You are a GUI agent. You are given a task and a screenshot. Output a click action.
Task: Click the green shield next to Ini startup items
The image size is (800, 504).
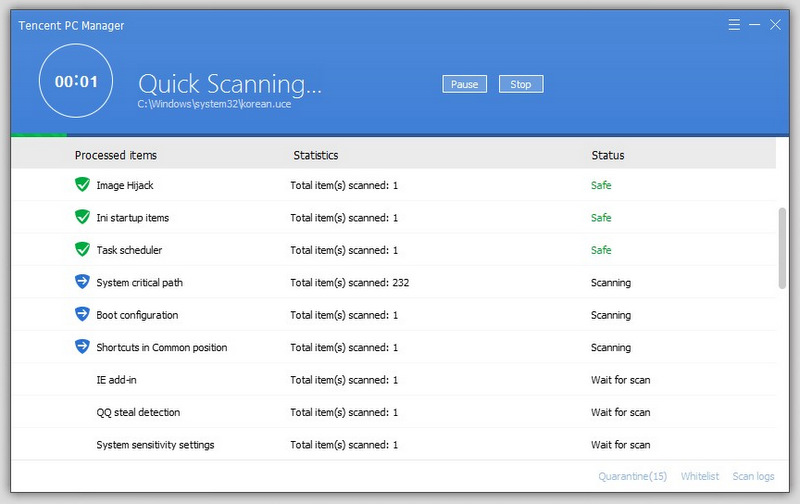[82, 217]
